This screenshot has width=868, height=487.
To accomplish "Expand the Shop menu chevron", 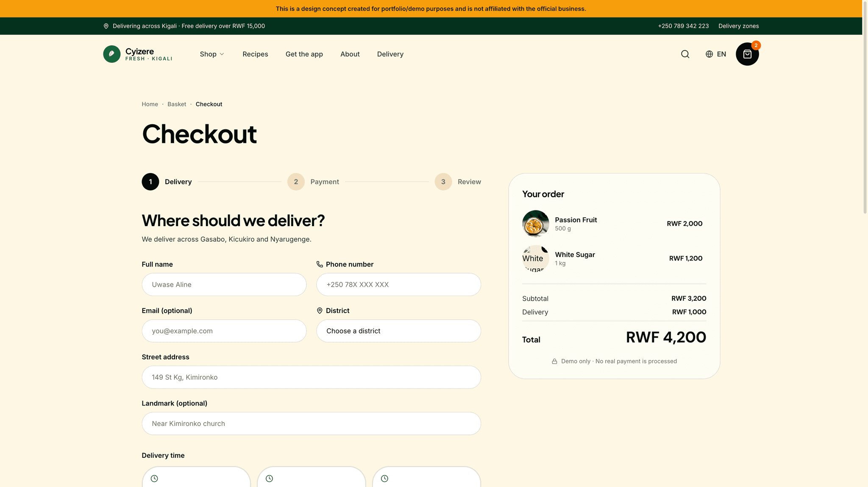I will 222,54.
